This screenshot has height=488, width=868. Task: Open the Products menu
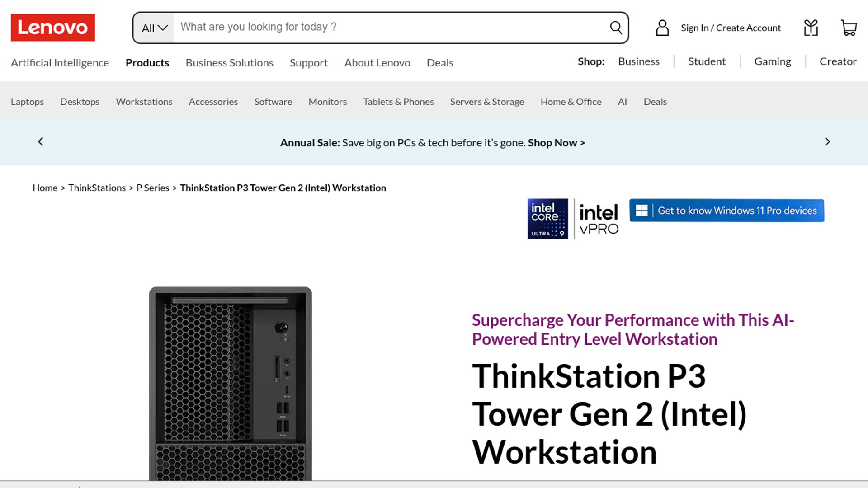coord(147,63)
